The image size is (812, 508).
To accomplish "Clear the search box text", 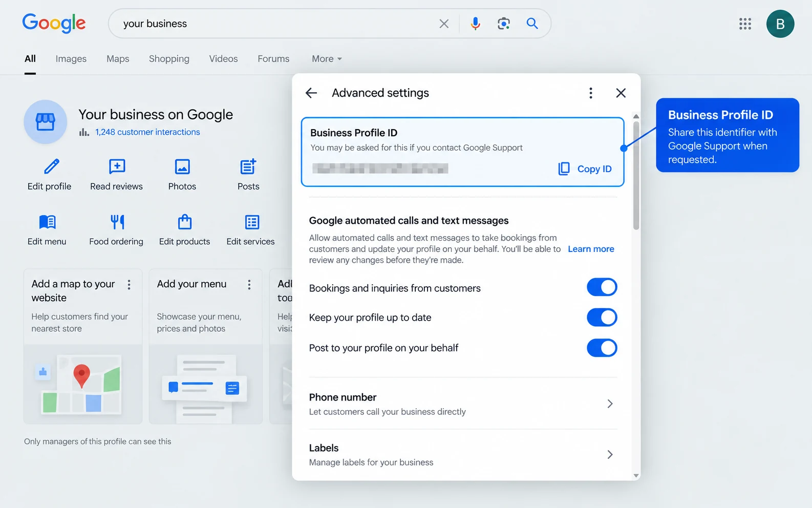I will [x=444, y=24].
